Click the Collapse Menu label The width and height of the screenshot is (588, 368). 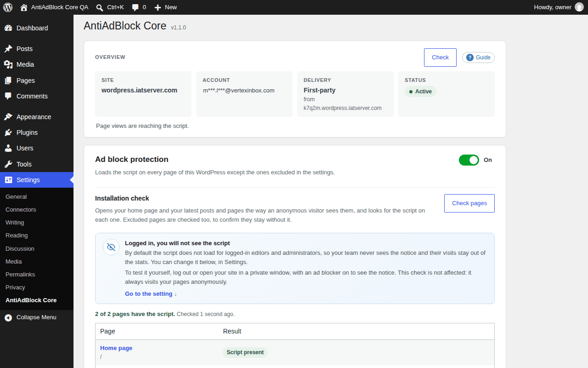pos(36,317)
